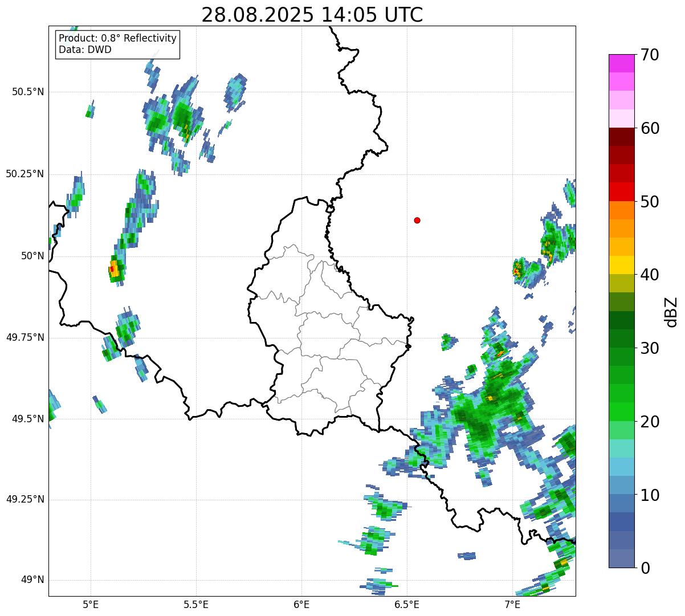This screenshot has height=616, width=685.
Task: Click the 50°N latitude label
Action: click(32, 256)
